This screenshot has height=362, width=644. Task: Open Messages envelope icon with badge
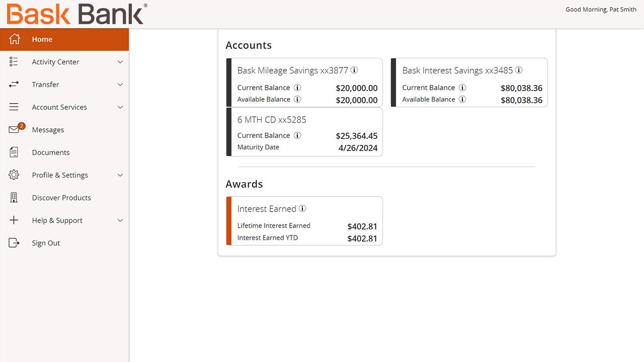tap(15, 130)
